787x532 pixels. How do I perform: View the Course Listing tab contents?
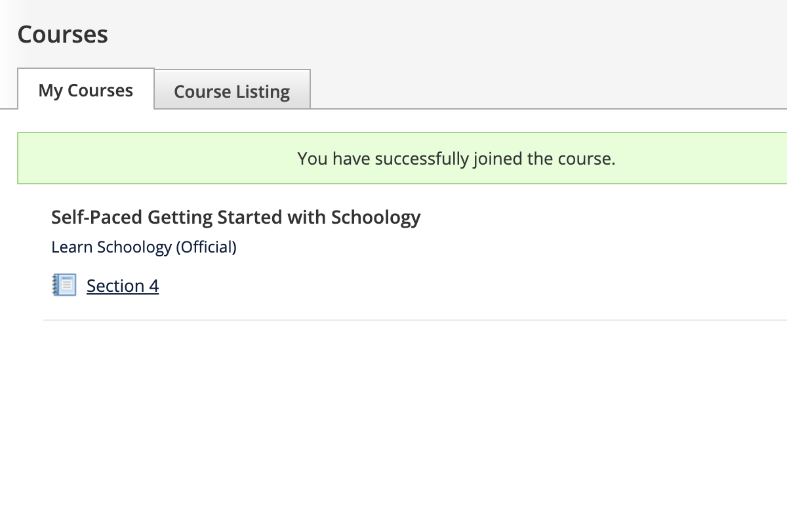pyautogui.click(x=232, y=91)
